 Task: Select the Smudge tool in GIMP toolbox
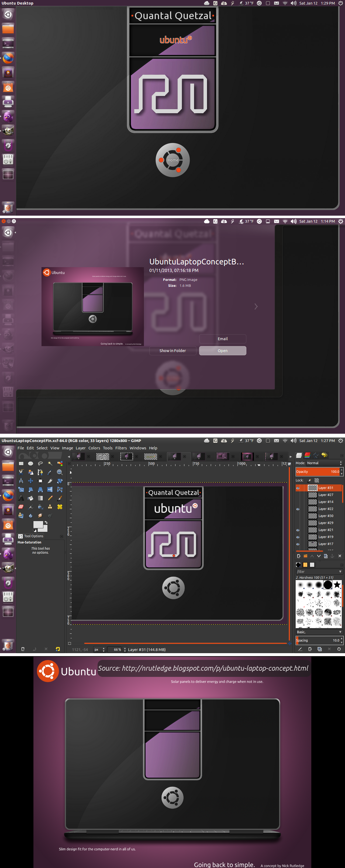pos(40,515)
